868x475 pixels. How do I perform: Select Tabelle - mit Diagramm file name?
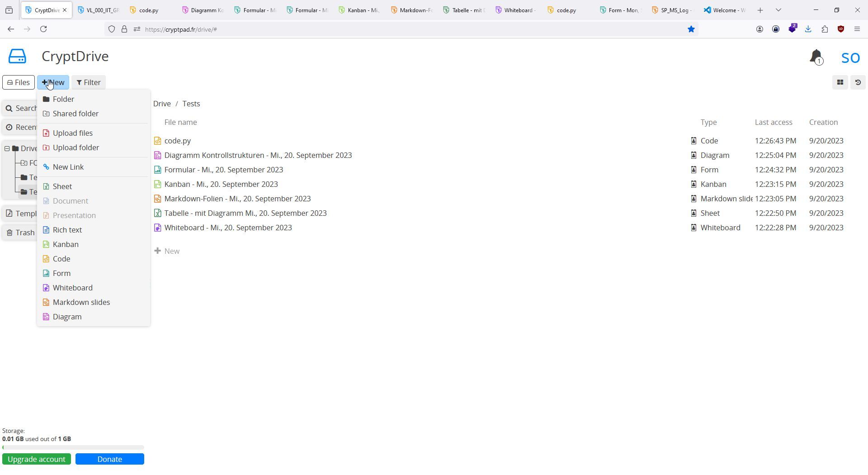point(245,213)
